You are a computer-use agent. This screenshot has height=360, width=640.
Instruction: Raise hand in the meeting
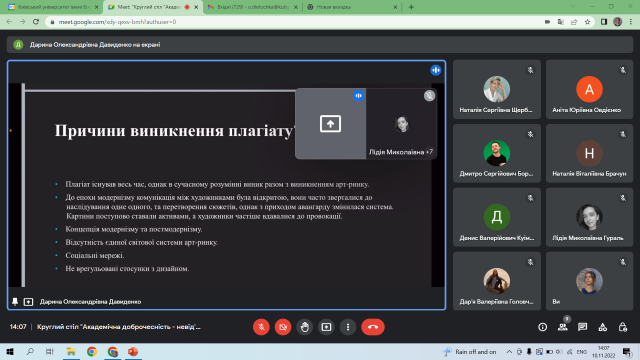coord(304,327)
